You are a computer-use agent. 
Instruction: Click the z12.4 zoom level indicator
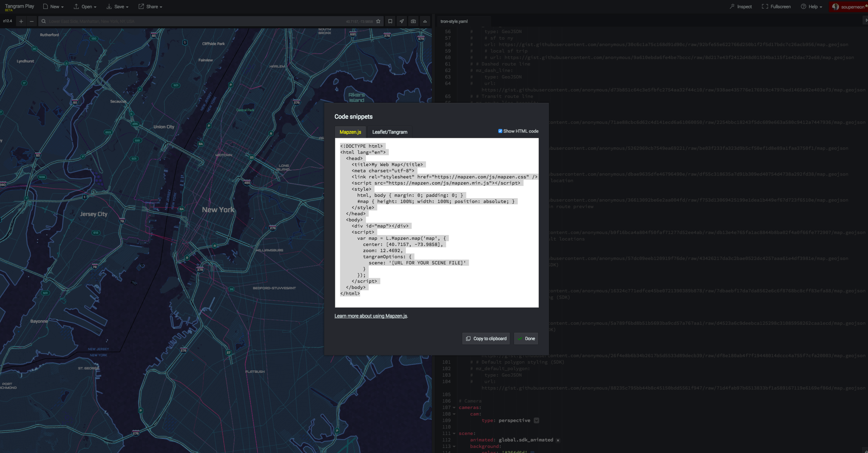7,21
